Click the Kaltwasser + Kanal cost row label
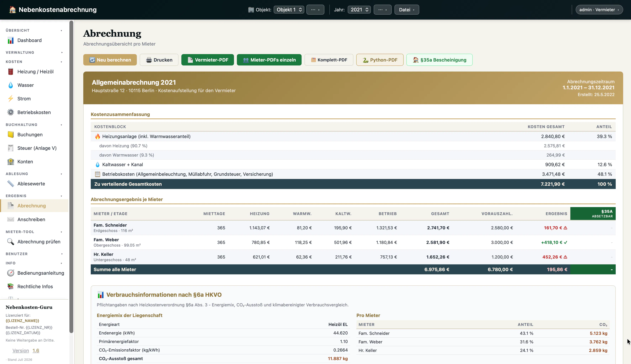 122,165
